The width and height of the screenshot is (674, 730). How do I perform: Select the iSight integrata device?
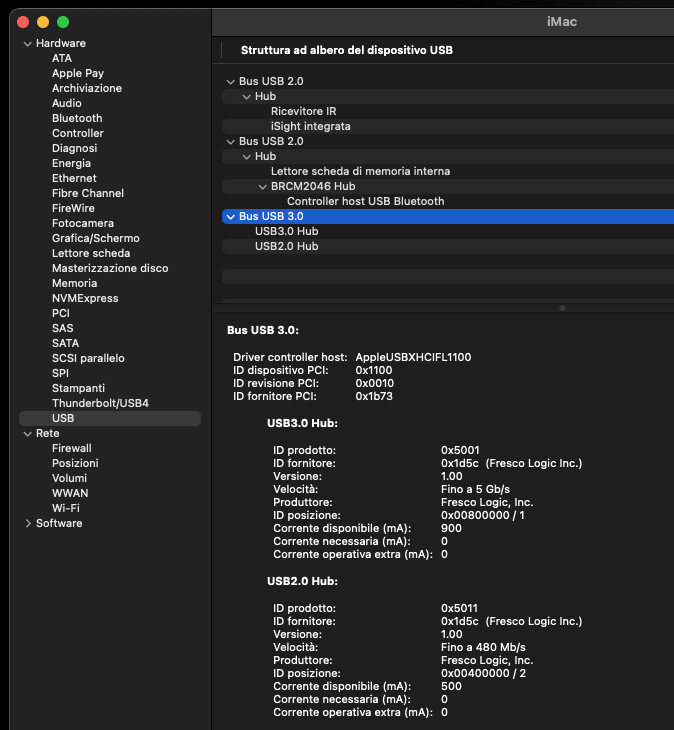tap(310, 127)
